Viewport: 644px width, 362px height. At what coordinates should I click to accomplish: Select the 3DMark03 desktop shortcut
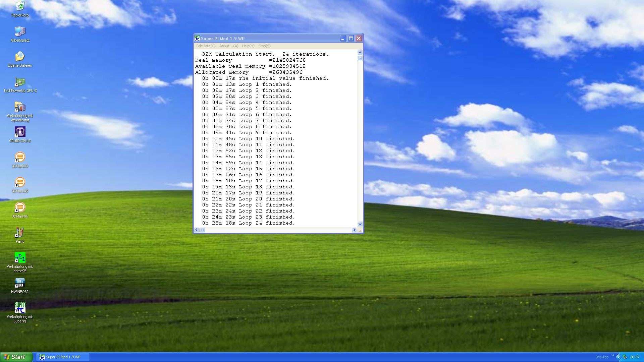coord(20,157)
